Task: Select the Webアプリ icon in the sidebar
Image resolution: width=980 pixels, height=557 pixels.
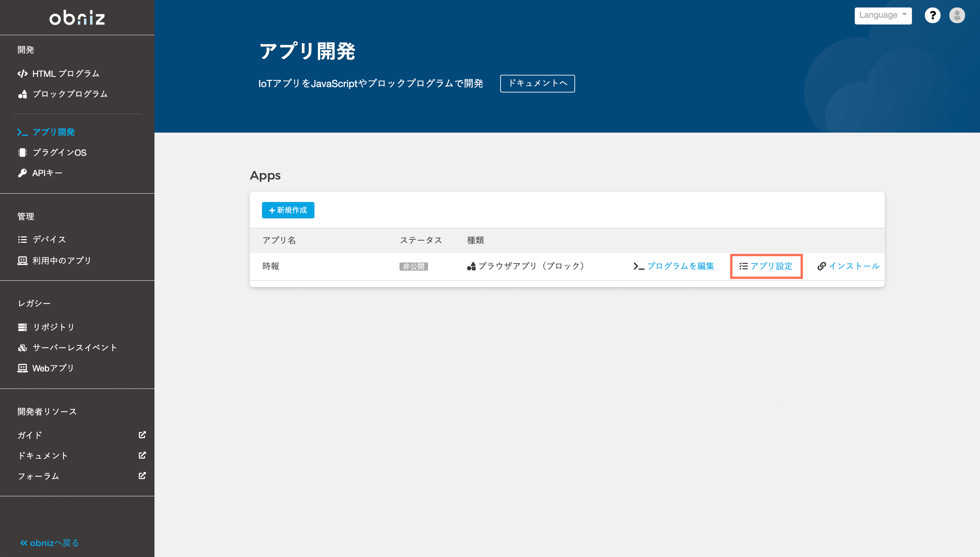Action: [22, 368]
